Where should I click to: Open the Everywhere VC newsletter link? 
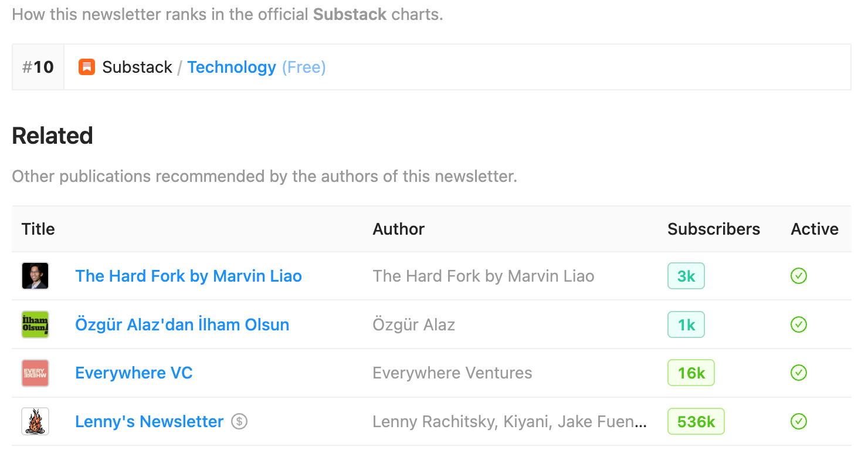(x=134, y=373)
